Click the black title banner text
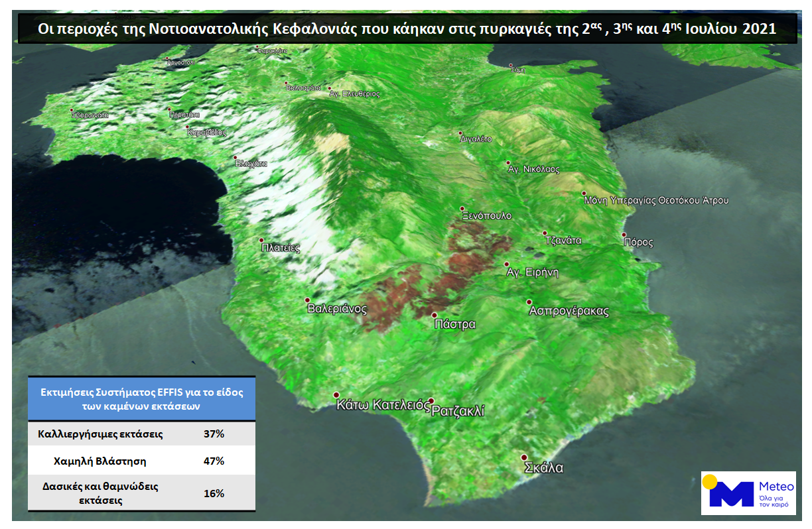 [407, 30]
